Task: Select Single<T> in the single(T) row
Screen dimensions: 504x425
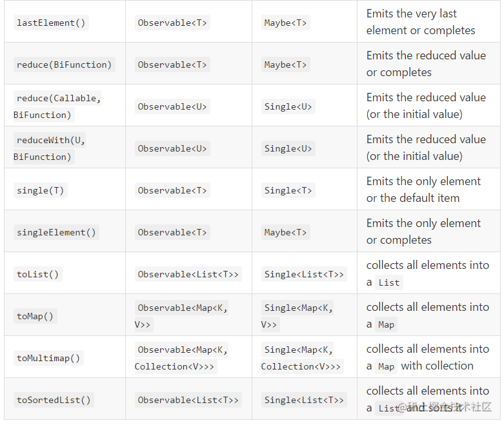Action: (x=288, y=190)
